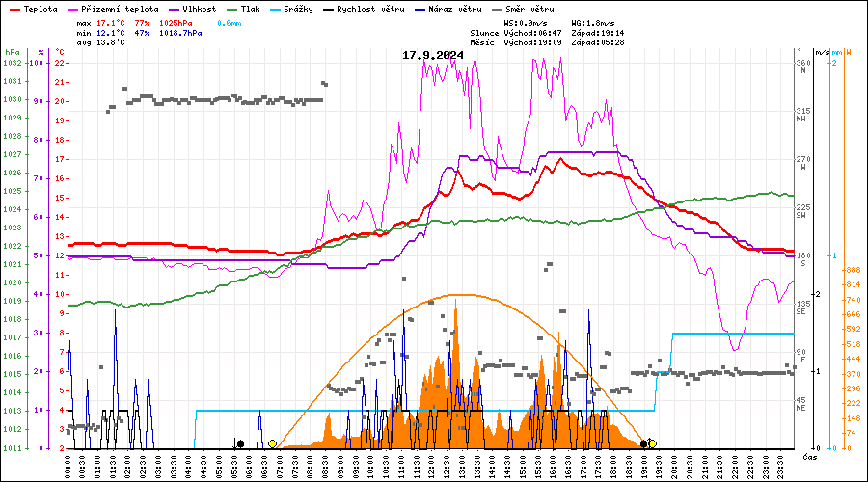Screen dimensions: 868x482
Task: Click the yellow sunrise marker on the timeline
Action: 273,443
